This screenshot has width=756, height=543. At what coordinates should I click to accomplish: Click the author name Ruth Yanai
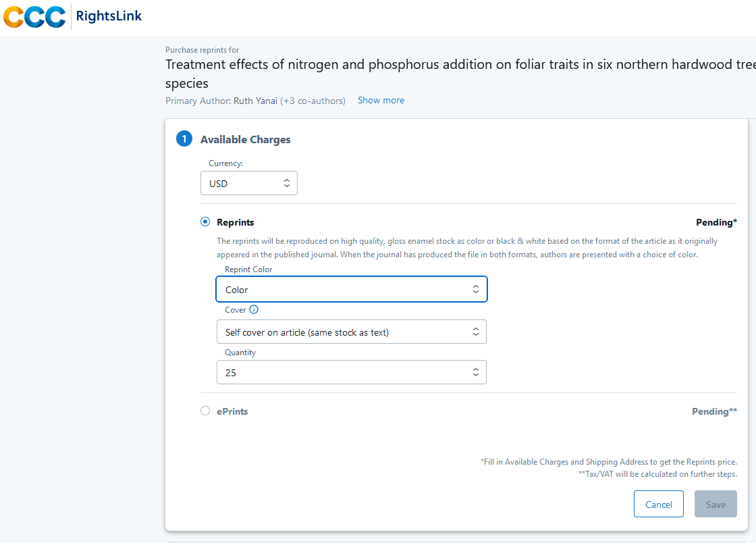click(x=255, y=101)
